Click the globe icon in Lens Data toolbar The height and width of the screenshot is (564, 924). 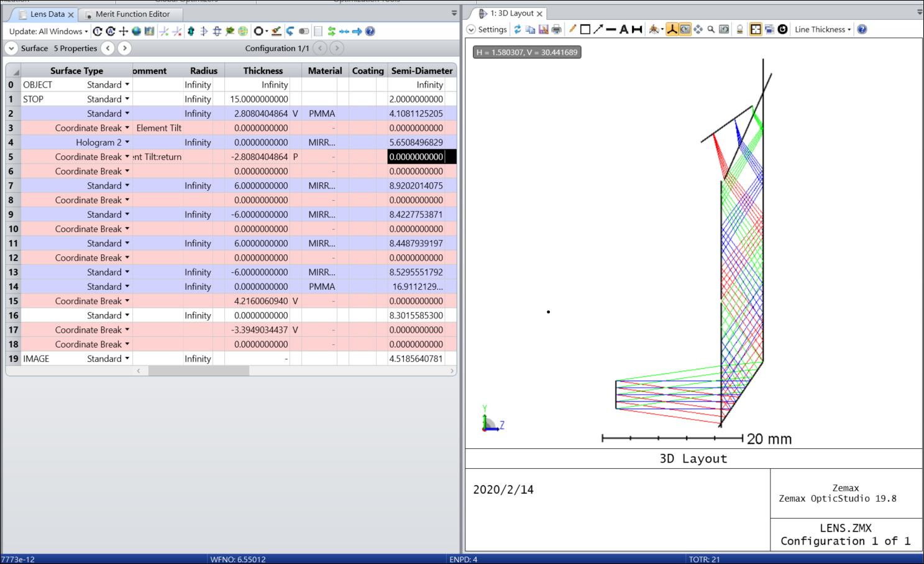point(136,31)
